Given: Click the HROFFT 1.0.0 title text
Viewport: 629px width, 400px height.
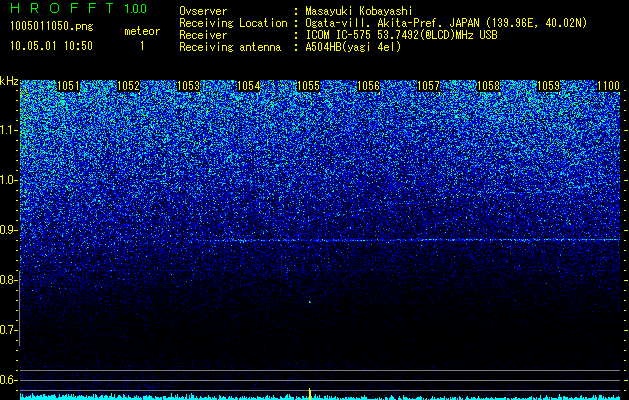Looking at the screenshot, I should (78, 8).
